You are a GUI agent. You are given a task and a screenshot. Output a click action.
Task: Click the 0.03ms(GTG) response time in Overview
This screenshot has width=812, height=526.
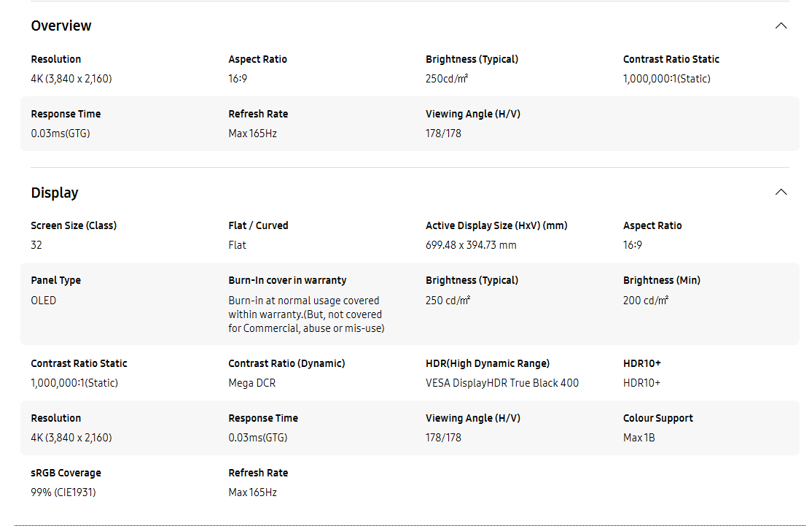coord(60,134)
